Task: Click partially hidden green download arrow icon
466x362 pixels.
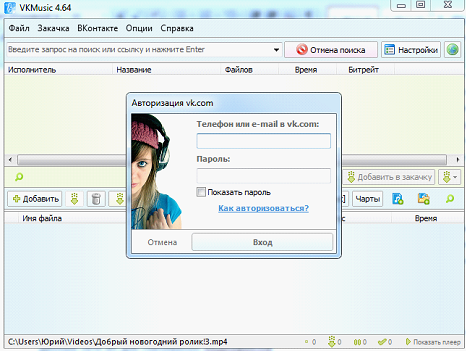Action: (119, 199)
